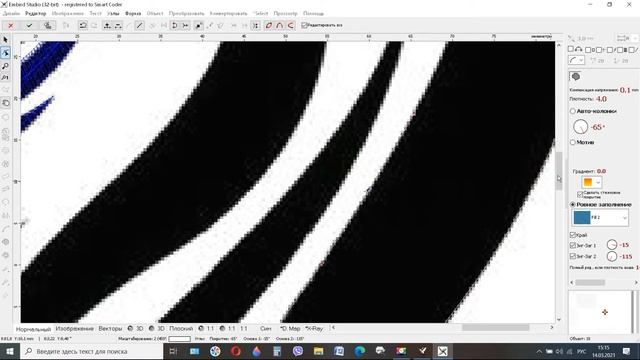Switch to the 'Векторы' view tab
Image resolution: width=640 pixels, height=360 pixels.
tap(110, 328)
